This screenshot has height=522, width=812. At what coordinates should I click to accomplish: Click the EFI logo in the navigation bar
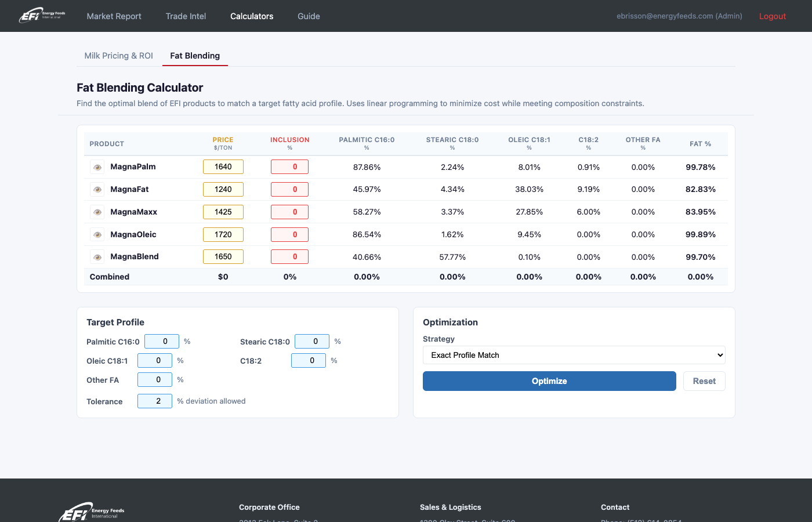(x=41, y=16)
